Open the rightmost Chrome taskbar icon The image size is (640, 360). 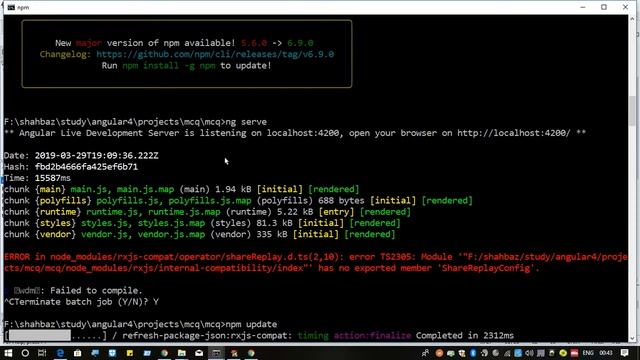251,353
